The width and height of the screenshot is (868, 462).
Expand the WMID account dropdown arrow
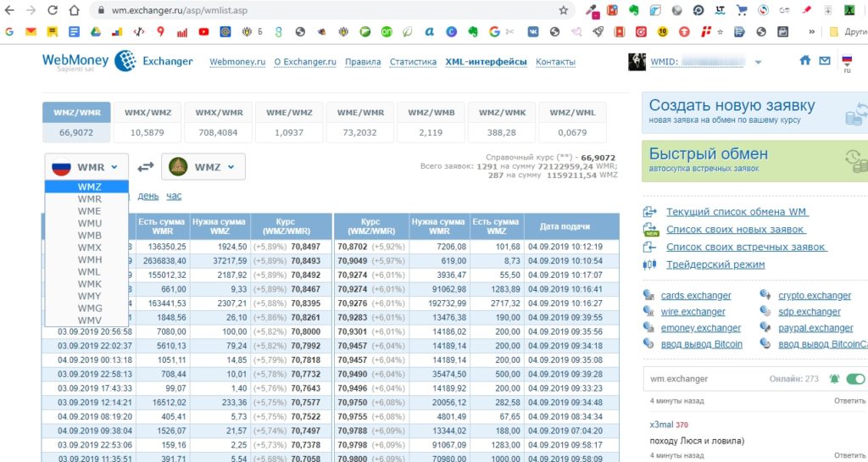[x=759, y=62]
